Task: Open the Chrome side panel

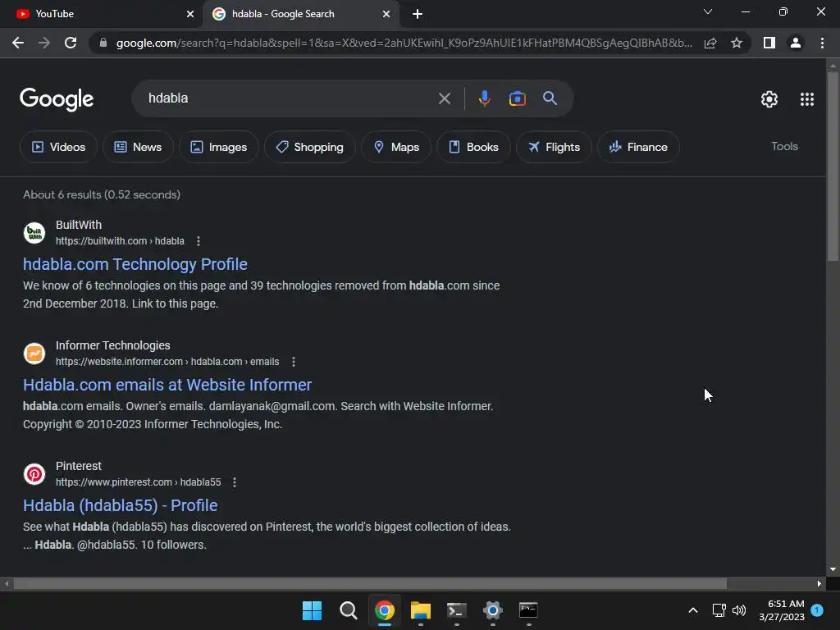Action: [x=769, y=43]
